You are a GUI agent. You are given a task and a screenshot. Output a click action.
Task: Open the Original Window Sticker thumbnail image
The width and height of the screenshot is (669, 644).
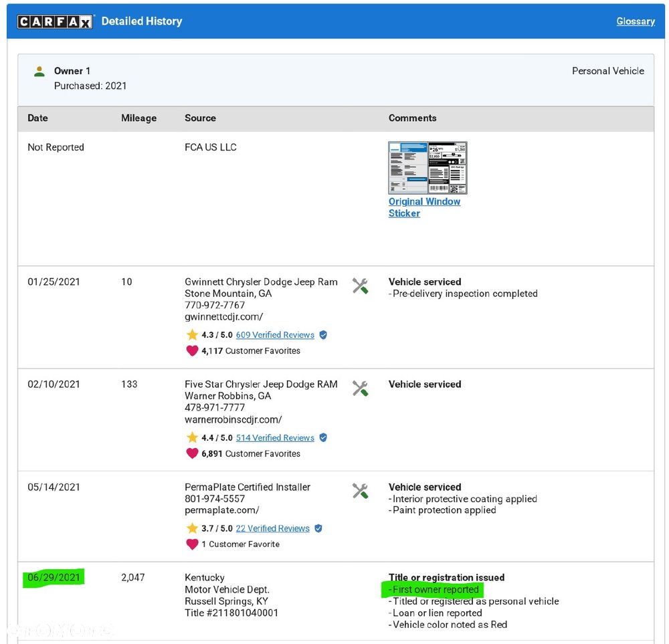click(x=427, y=168)
